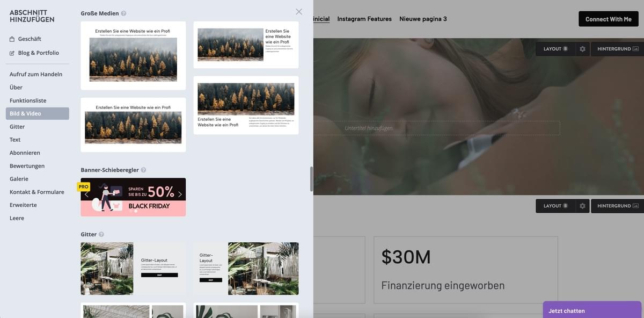The height and width of the screenshot is (318, 644).
Task: Choose Gitter-Layout with image on left
Action: tap(133, 269)
